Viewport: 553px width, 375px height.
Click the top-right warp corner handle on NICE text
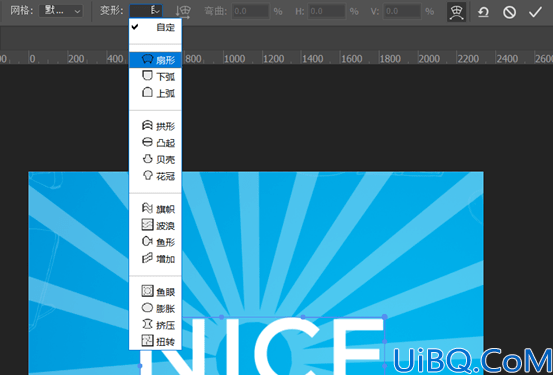coord(385,317)
